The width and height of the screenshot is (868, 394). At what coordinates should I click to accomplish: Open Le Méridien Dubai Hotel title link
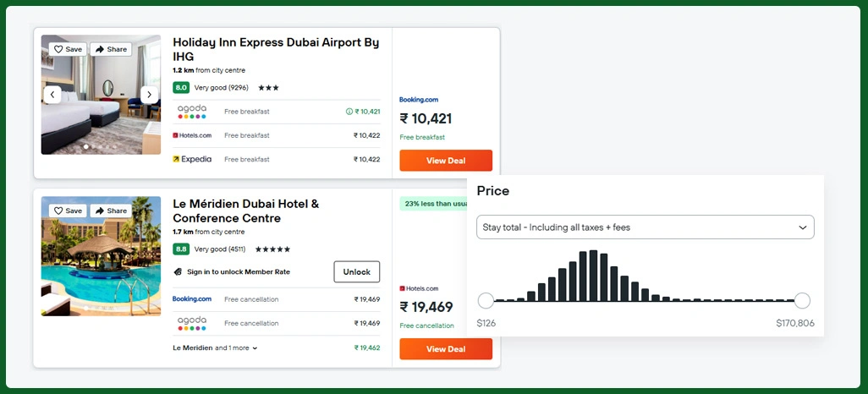tap(245, 211)
